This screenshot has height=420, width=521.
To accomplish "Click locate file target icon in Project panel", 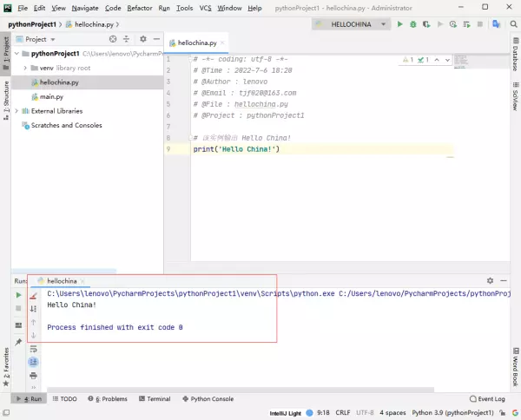I will click(x=113, y=39).
